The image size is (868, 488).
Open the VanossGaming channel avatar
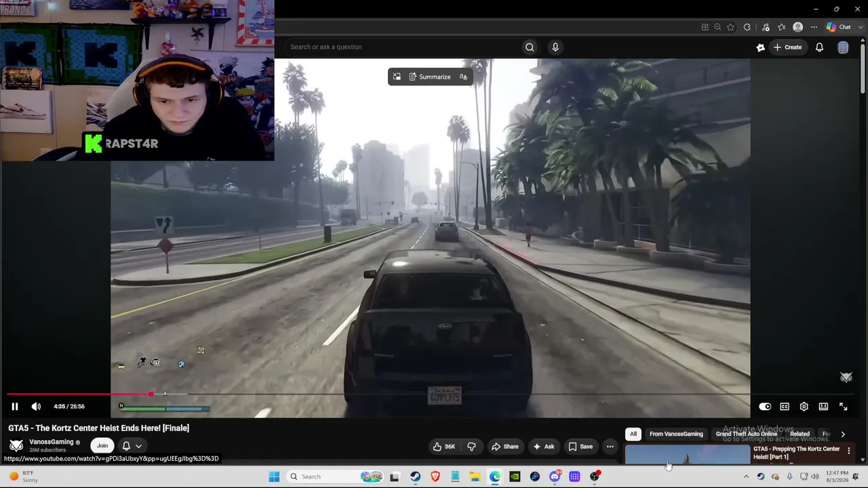coord(16,445)
